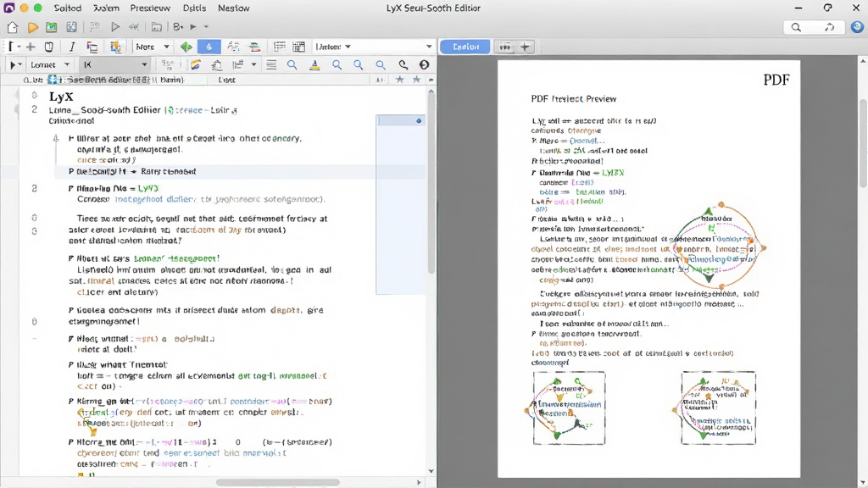This screenshot has height=488, width=868.
Task: Click the green 'LyYX' text in the editor
Action: click(148, 188)
